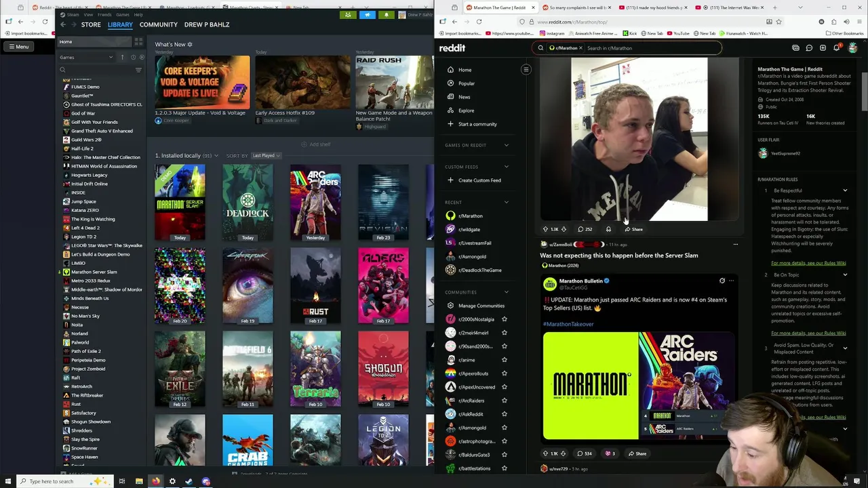Click the Steam library search magnifier icon
The height and width of the screenshot is (488, 868).
pyautogui.click(x=62, y=70)
